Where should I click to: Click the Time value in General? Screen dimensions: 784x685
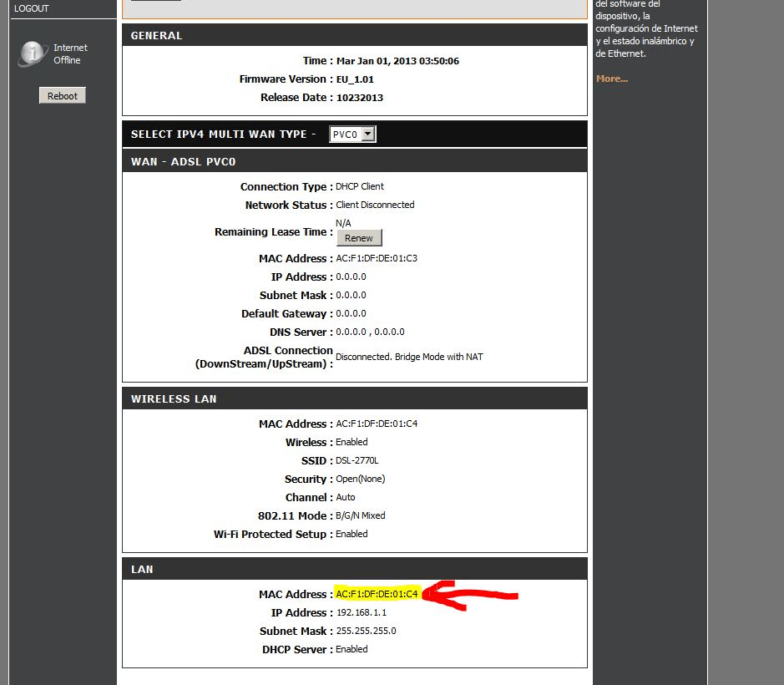pyautogui.click(x=397, y=61)
